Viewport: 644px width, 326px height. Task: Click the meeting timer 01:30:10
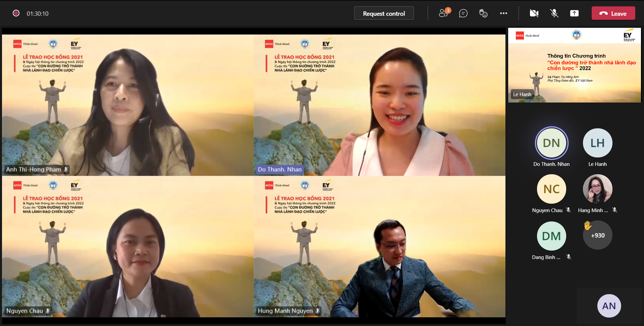[x=38, y=14]
